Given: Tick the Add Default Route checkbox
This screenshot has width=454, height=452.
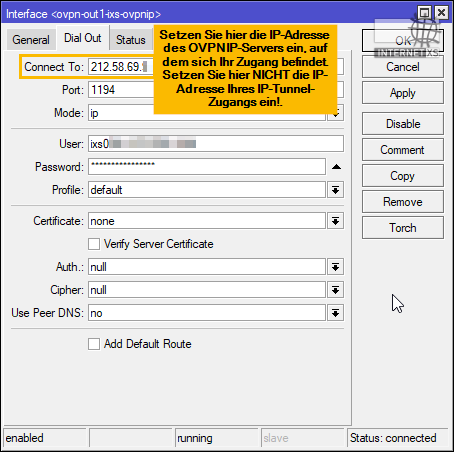Looking at the screenshot, I should (94, 344).
